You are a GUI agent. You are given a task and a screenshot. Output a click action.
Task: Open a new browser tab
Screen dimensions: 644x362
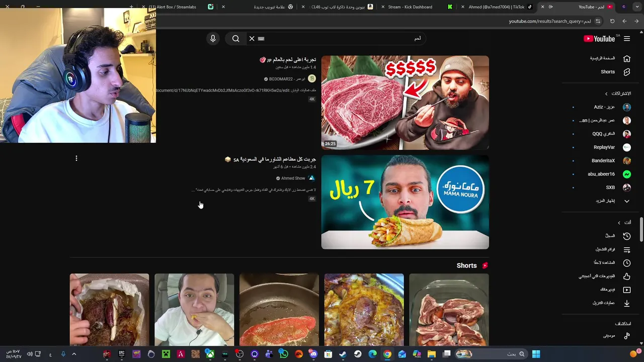(131, 7)
